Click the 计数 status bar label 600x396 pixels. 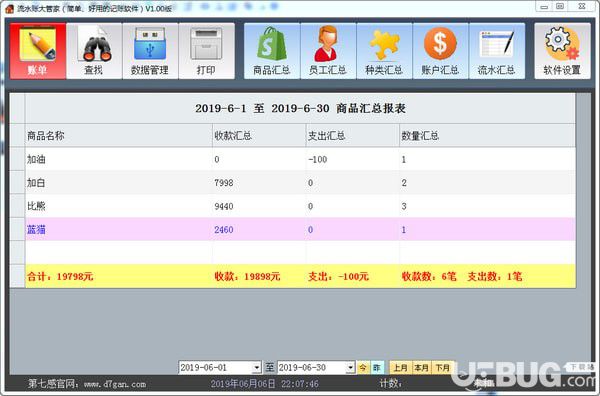(391, 383)
